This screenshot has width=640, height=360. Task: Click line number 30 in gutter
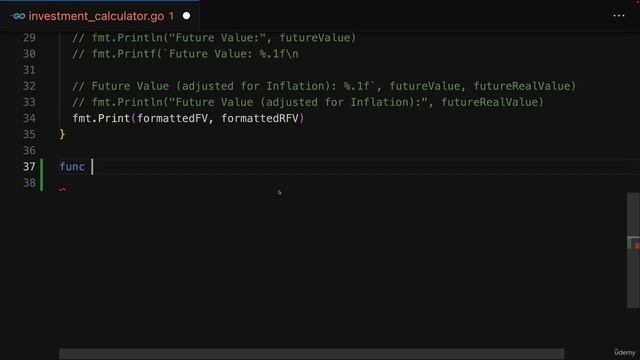[29, 54]
